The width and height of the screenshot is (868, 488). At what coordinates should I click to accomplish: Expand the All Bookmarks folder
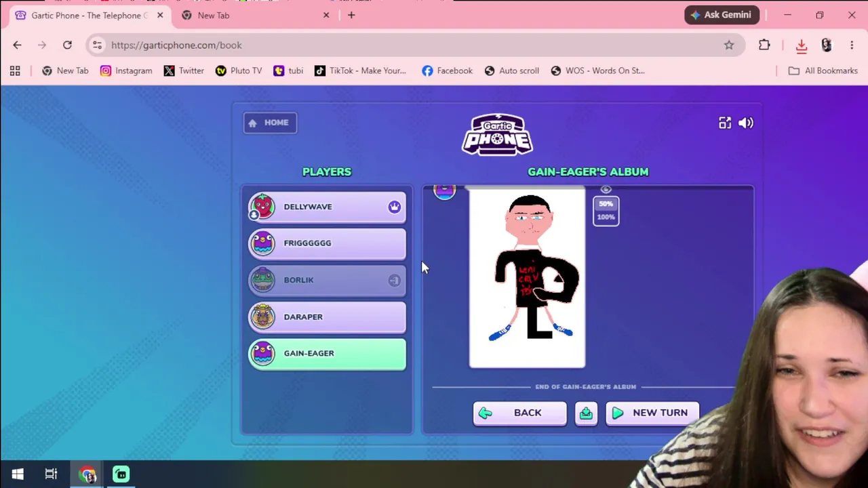(x=823, y=70)
